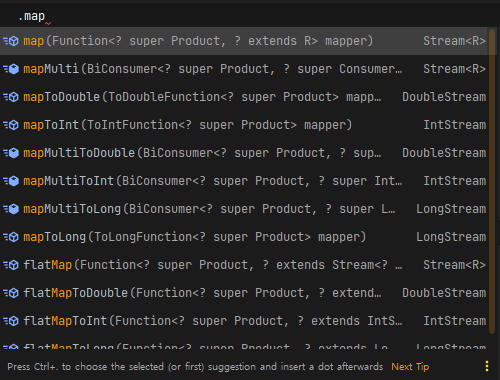500x380 pixels.
Task: Select the mapMulti(BiConsumer...) suggestion
Action: coord(244,69)
